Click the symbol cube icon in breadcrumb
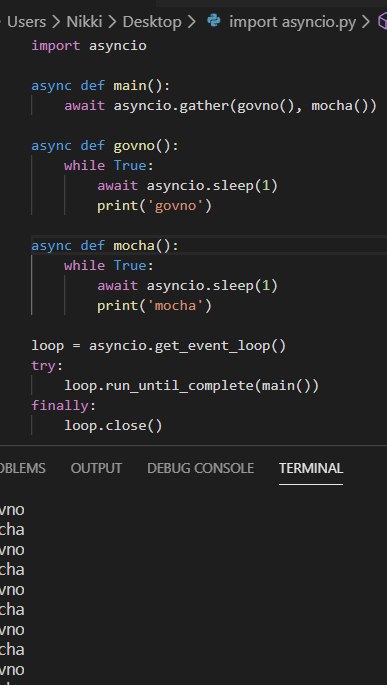This screenshot has height=685, width=387. [382, 21]
